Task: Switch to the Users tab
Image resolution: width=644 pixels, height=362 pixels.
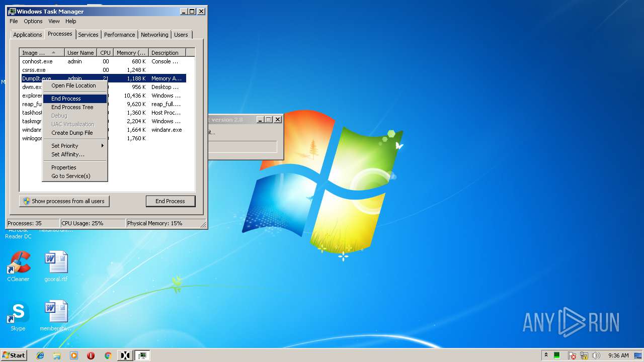Action: click(x=181, y=35)
